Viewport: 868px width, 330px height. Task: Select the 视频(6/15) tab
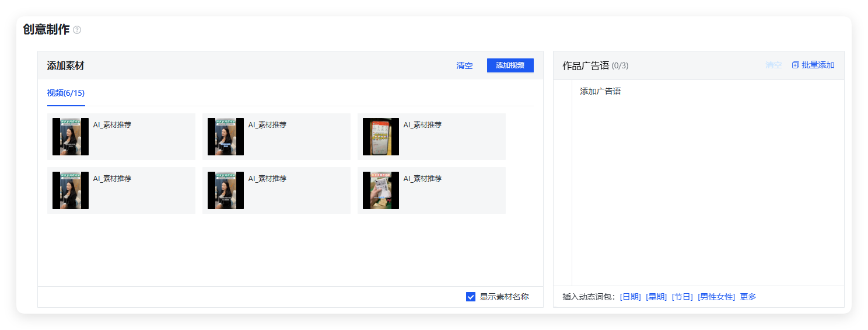tap(66, 93)
